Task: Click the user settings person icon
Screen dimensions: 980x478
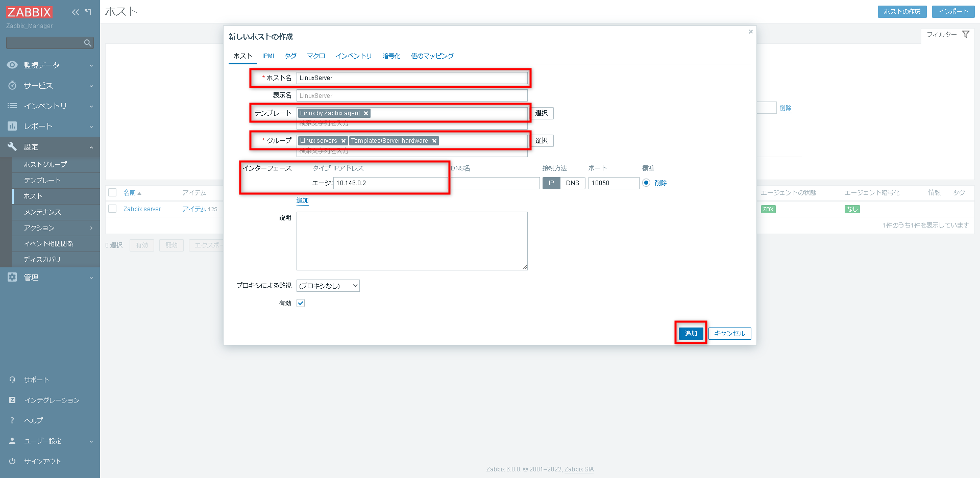Action: [x=12, y=441]
